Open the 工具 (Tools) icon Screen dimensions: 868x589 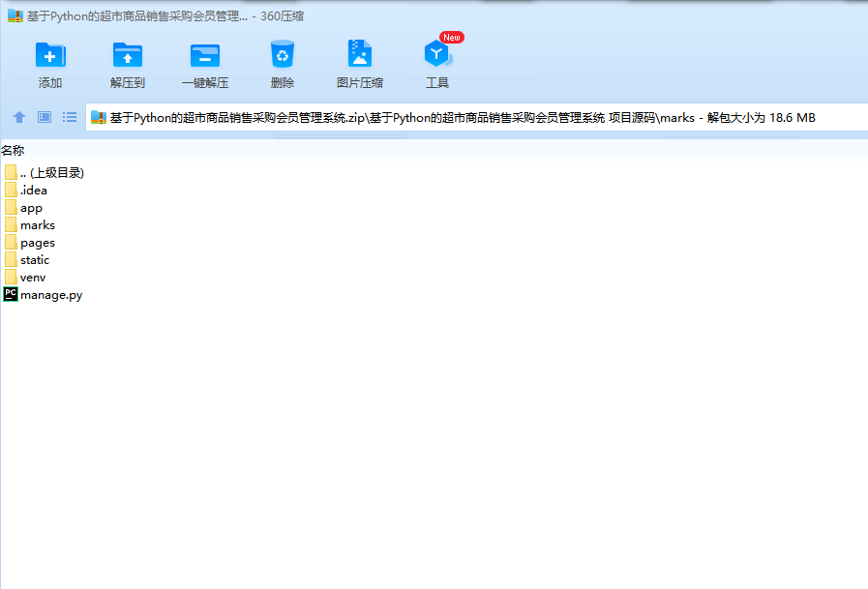(437, 53)
